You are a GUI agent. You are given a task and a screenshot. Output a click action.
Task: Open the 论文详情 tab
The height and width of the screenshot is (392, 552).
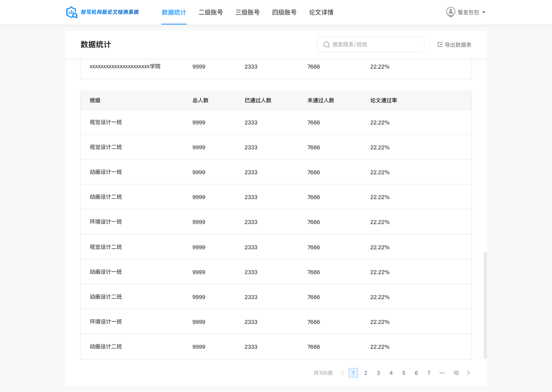pyautogui.click(x=321, y=13)
